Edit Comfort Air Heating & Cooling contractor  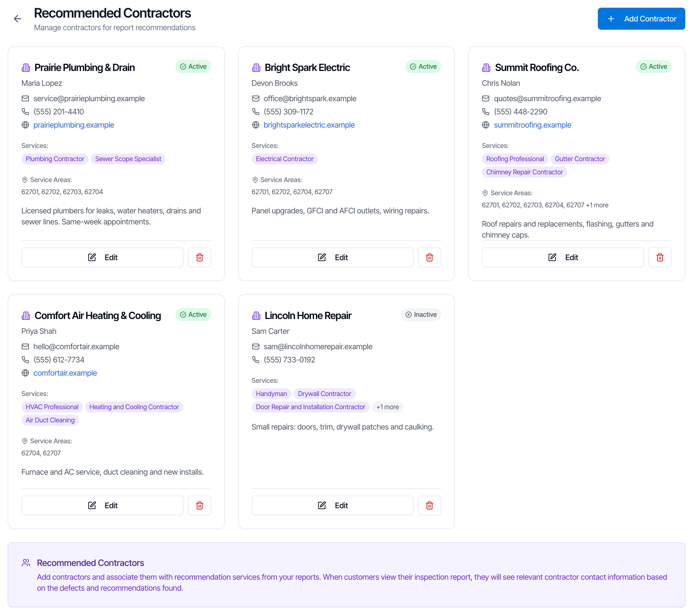(102, 505)
